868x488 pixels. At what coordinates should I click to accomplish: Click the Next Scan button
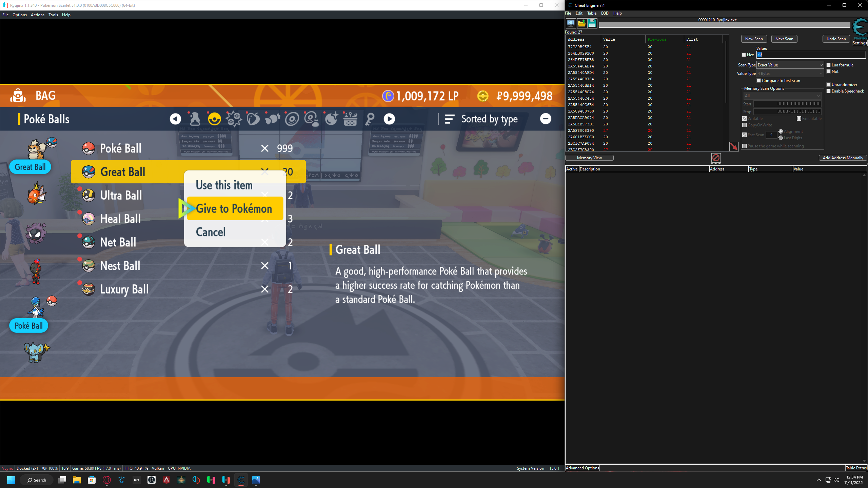click(x=784, y=39)
